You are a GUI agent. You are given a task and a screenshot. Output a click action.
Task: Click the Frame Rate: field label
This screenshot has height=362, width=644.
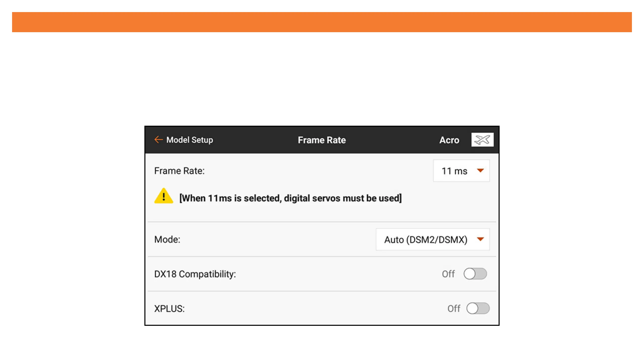179,171
